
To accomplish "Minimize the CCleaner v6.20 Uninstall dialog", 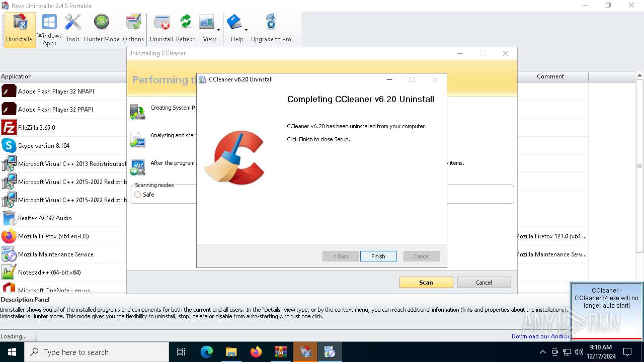I will pos(389,79).
